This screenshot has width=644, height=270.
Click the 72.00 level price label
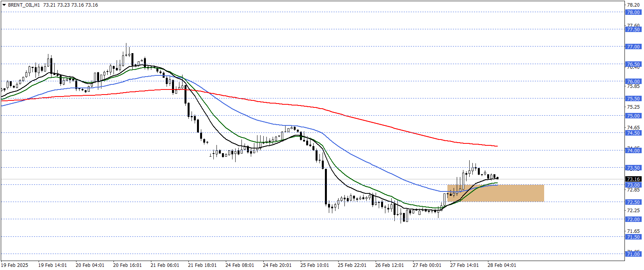pos(633,219)
